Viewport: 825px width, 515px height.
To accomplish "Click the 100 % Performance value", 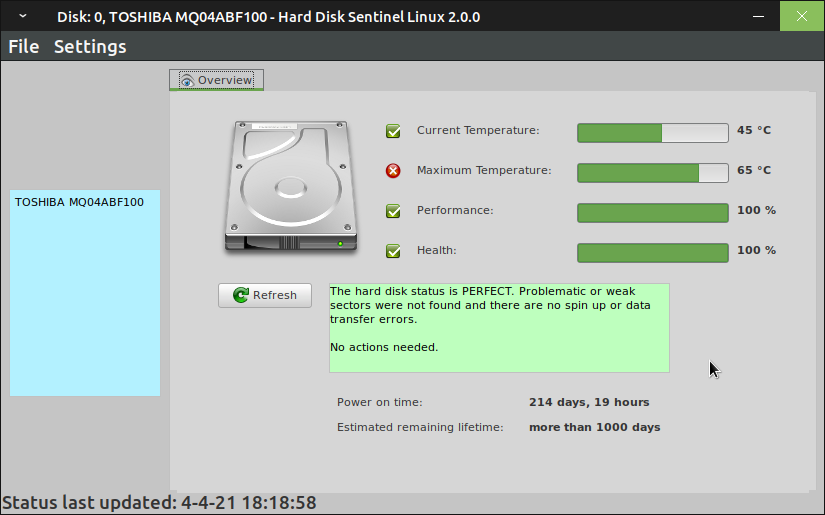I will coord(757,210).
